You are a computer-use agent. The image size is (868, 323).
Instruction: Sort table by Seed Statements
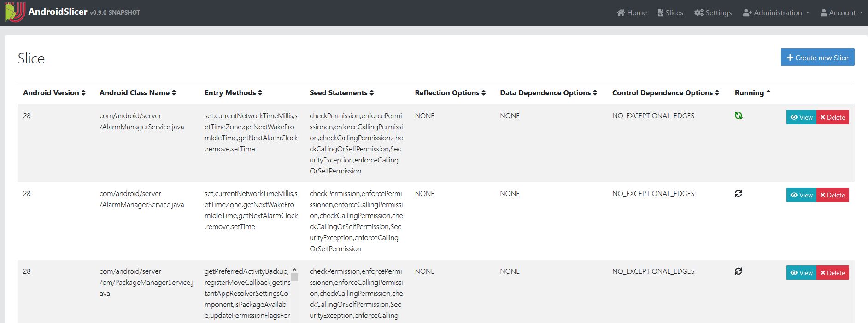click(341, 93)
